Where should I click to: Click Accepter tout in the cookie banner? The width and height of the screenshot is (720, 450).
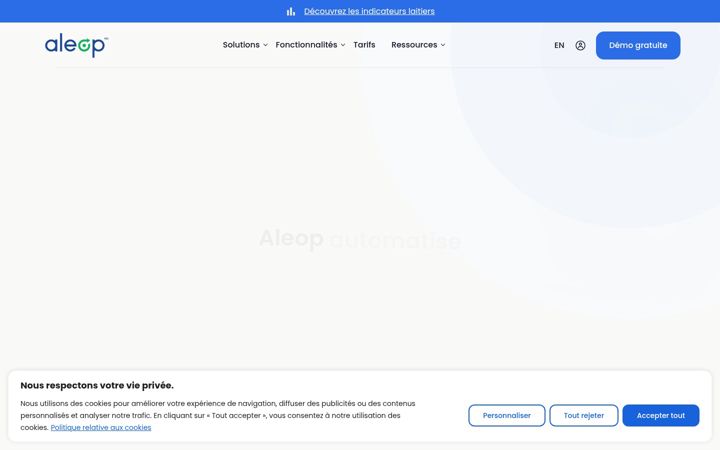click(x=661, y=416)
